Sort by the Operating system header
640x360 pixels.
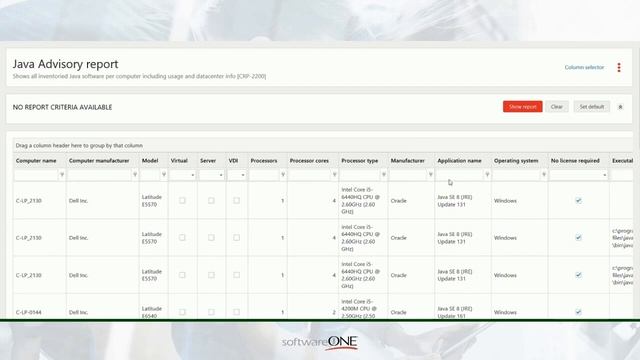516,161
